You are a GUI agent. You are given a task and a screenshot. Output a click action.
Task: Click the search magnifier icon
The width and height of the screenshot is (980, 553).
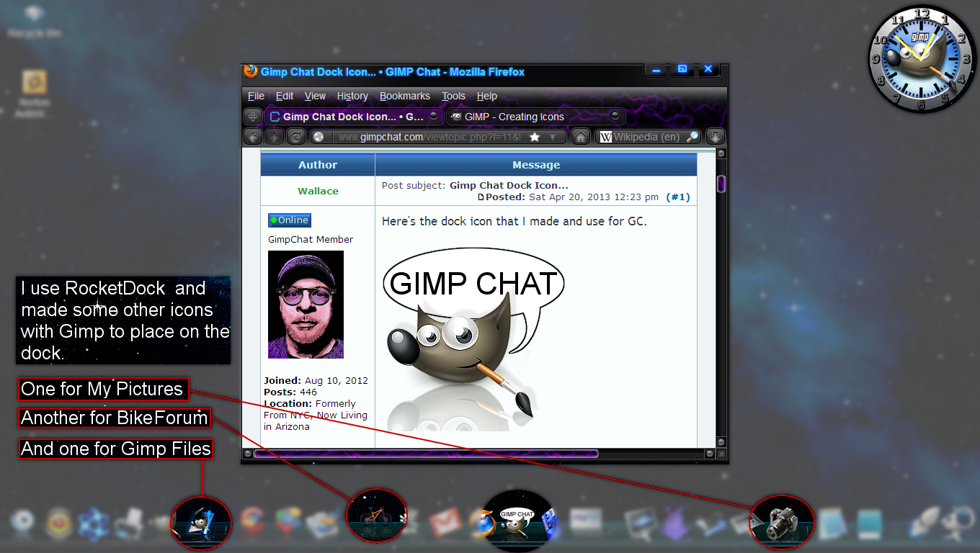tap(692, 137)
